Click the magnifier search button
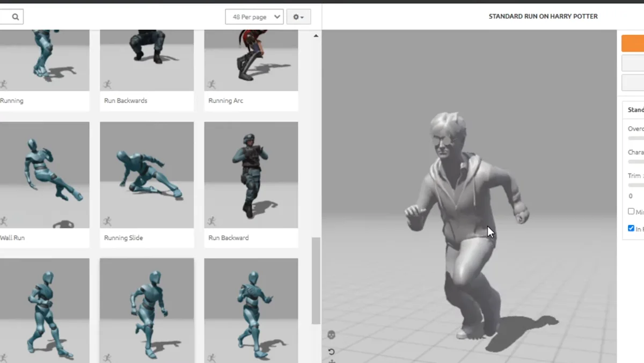644x363 pixels. tap(16, 17)
